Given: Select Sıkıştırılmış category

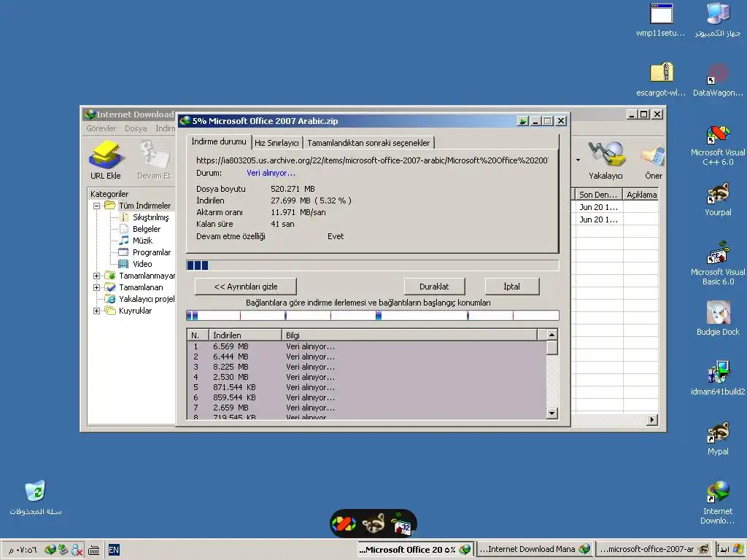Looking at the screenshot, I should point(150,217).
